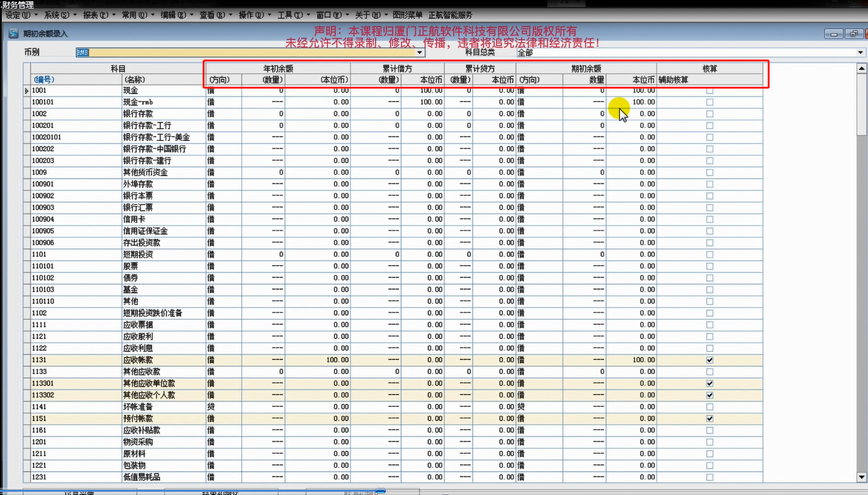Select the 银行汇票 name cell
868x495 pixels.
164,208
